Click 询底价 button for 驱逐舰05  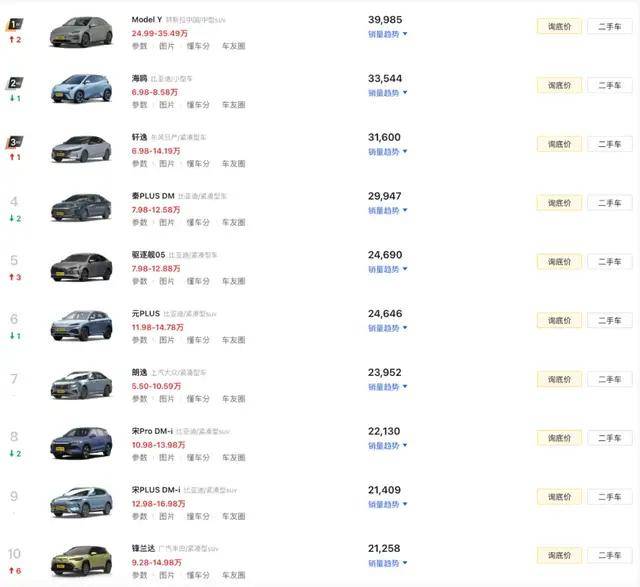click(x=559, y=262)
